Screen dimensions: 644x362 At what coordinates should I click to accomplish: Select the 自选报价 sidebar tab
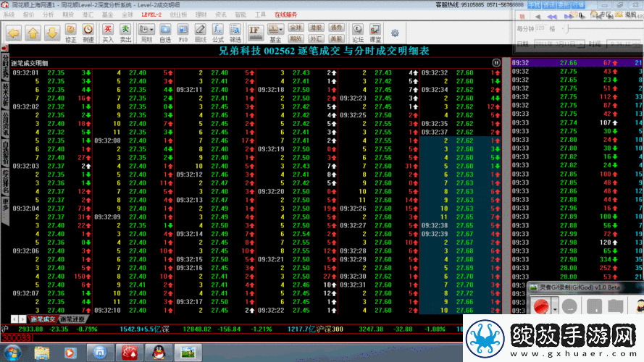tap(5, 153)
